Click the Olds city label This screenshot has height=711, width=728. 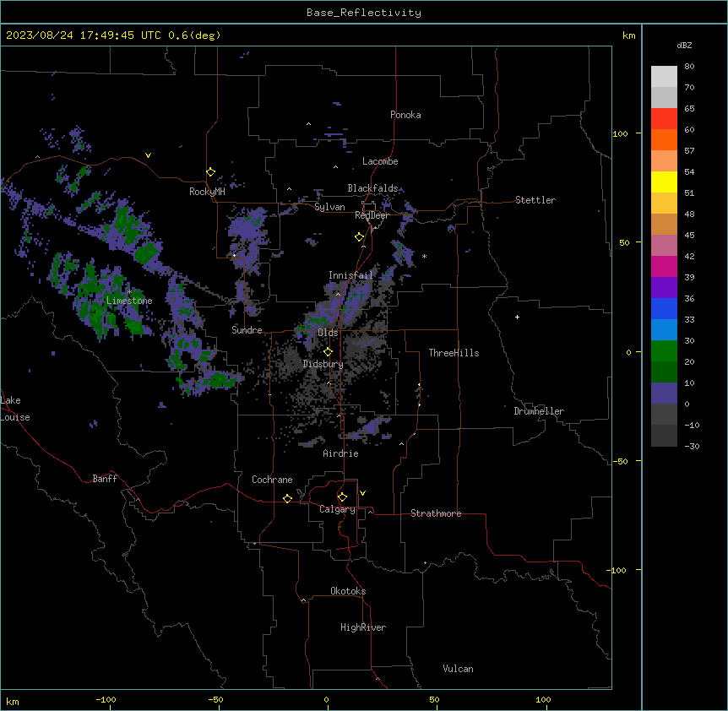click(x=328, y=333)
